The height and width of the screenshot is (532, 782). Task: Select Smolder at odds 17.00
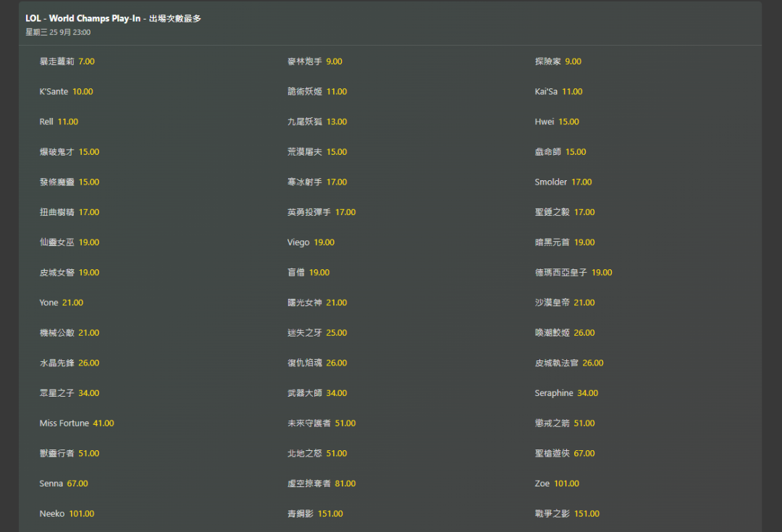click(563, 182)
